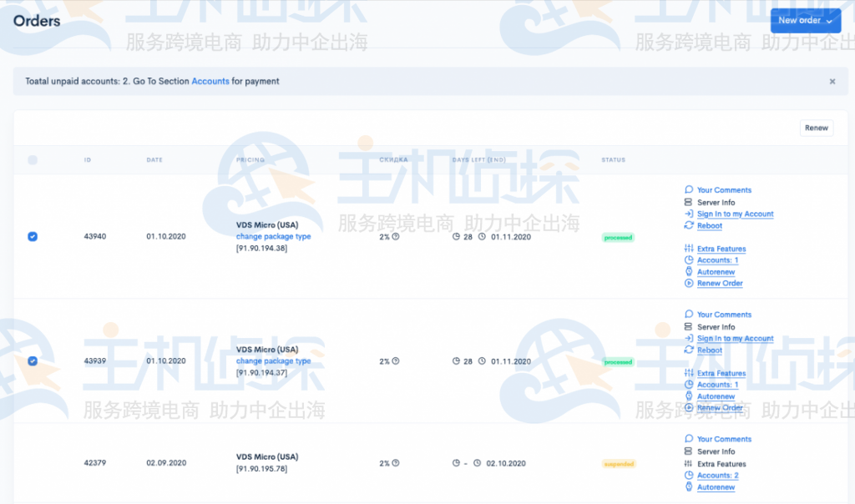The height and width of the screenshot is (504, 855).
Task: Click the Extra Features sliders icon
Action: coord(689,248)
